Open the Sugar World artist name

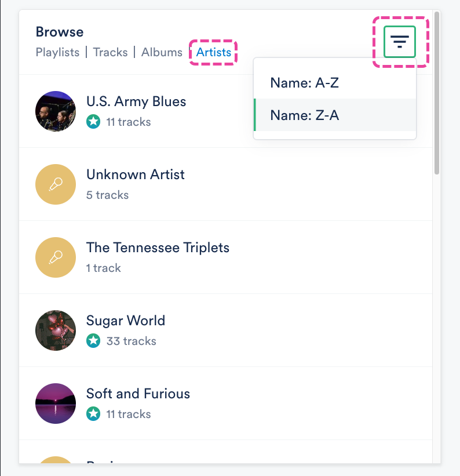coord(126,321)
